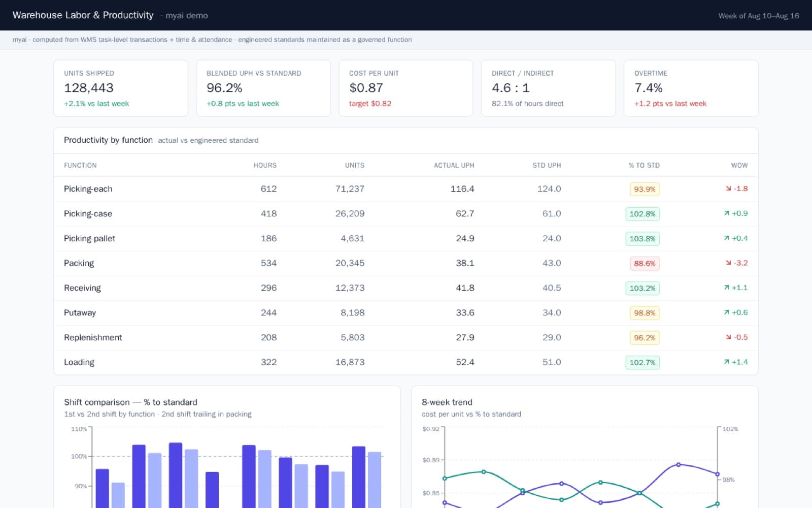
Task: Select the Units Shipped card
Action: [121, 88]
